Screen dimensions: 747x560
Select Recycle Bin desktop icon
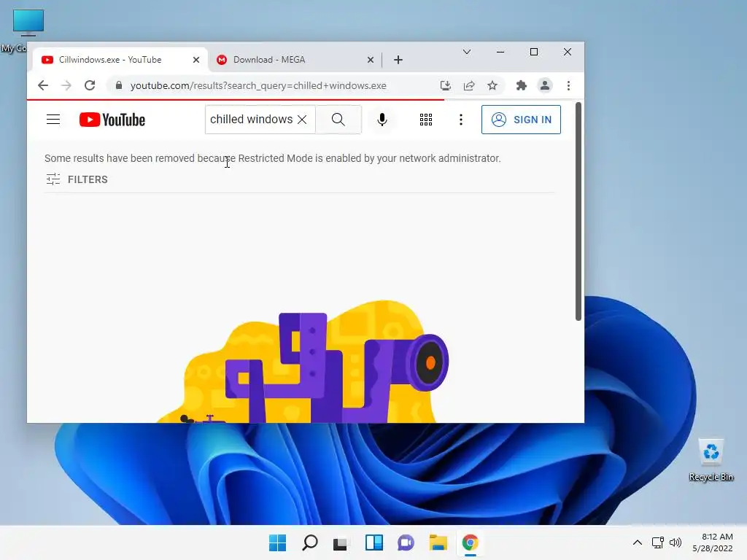point(711,460)
